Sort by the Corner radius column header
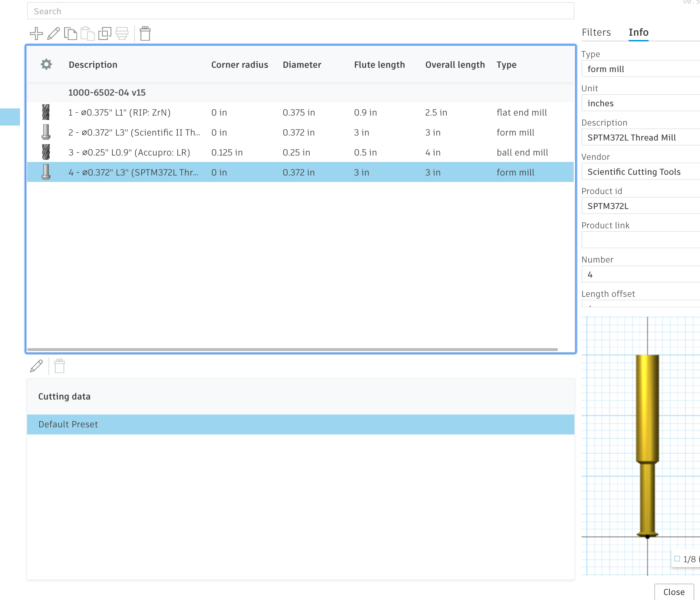The height and width of the screenshot is (600, 700). [x=239, y=65]
